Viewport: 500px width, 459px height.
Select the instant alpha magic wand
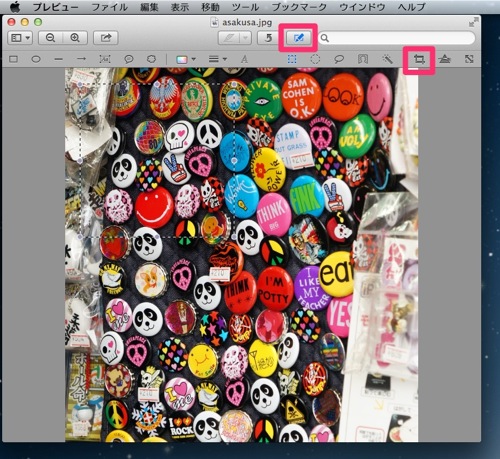tap(387, 59)
